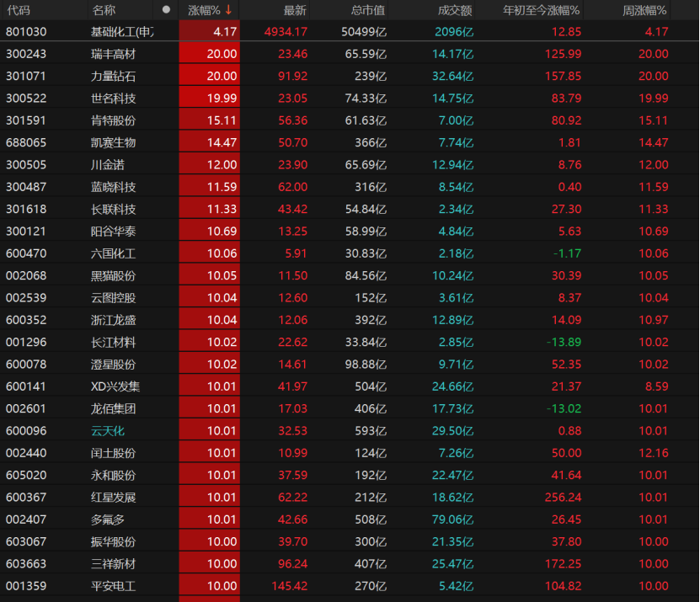
Task: Click the -13.89 year-to-date cell
Action: coord(564,343)
